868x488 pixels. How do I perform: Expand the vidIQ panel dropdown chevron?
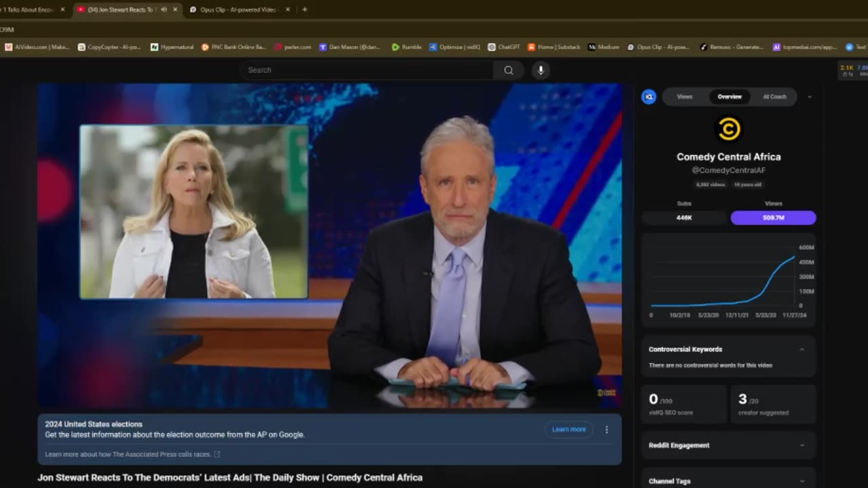[x=809, y=97]
